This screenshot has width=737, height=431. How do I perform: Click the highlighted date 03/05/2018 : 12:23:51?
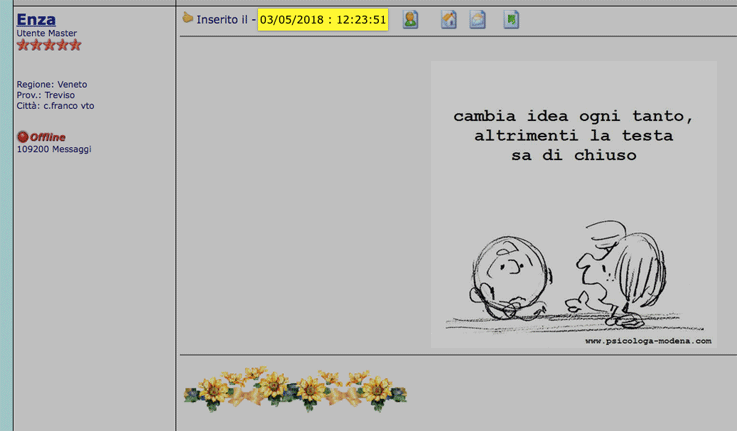pos(323,20)
